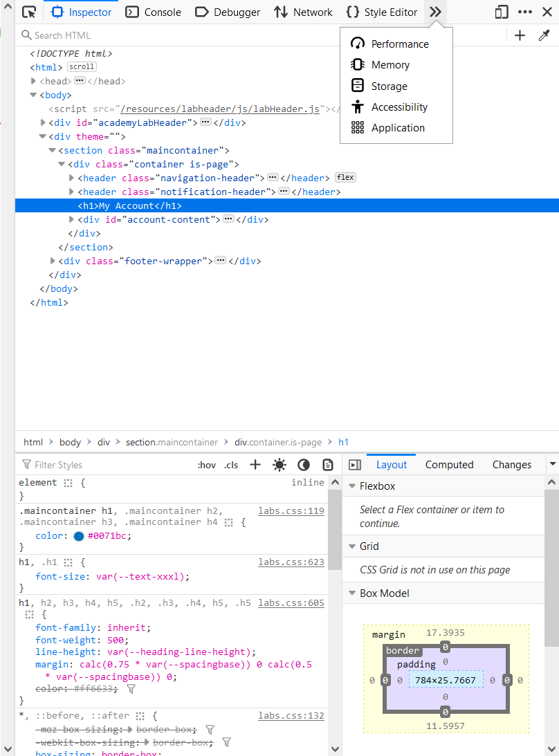Click the ellipsis badge in head element

coord(80,80)
